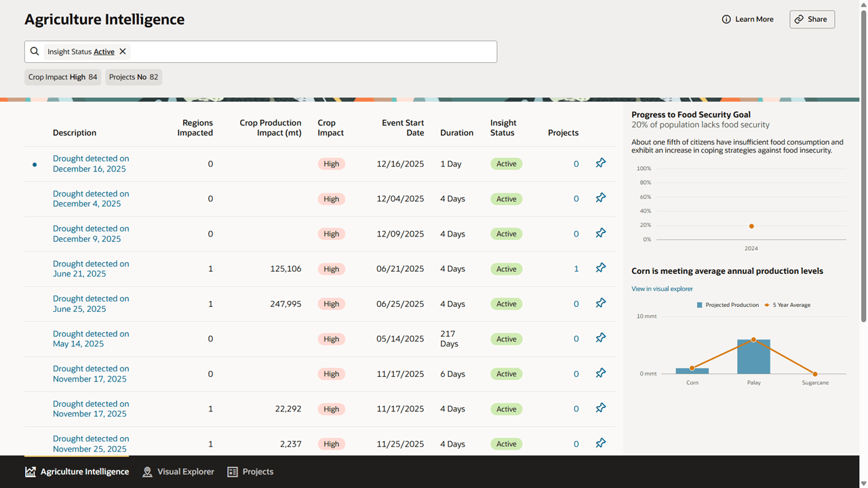
Task: Open the Projects No filter chip
Action: click(133, 77)
